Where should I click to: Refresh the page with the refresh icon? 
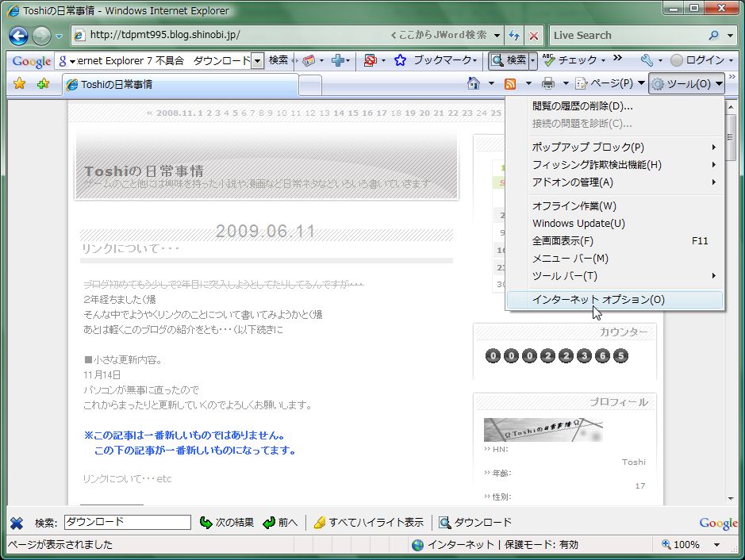pos(514,35)
